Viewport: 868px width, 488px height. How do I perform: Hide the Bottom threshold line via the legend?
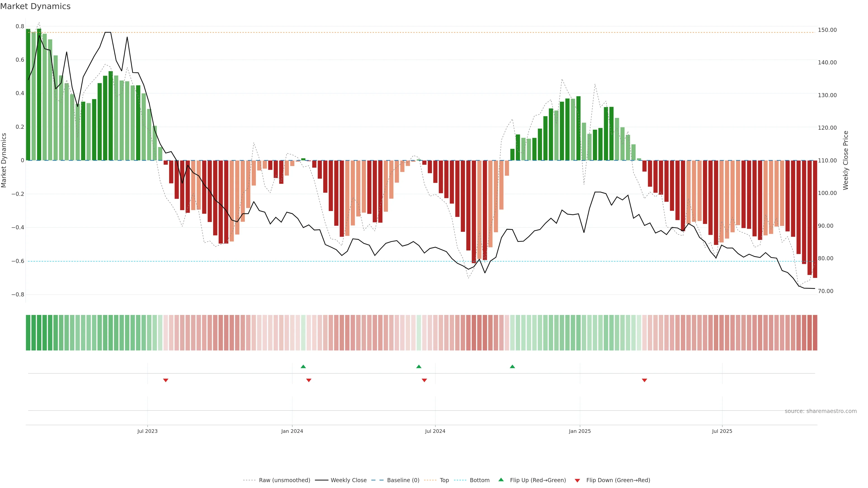tap(479, 480)
